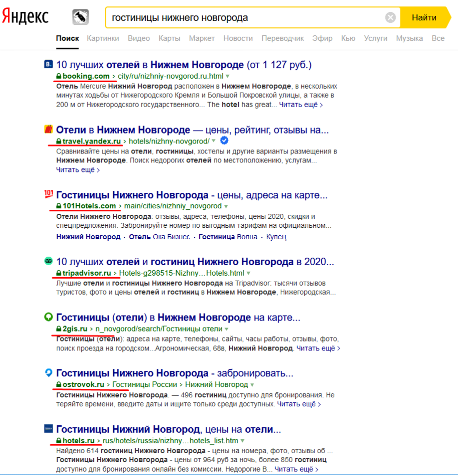The image size is (459, 476).
Task: Open the Новости tab
Action: point(238,38)
